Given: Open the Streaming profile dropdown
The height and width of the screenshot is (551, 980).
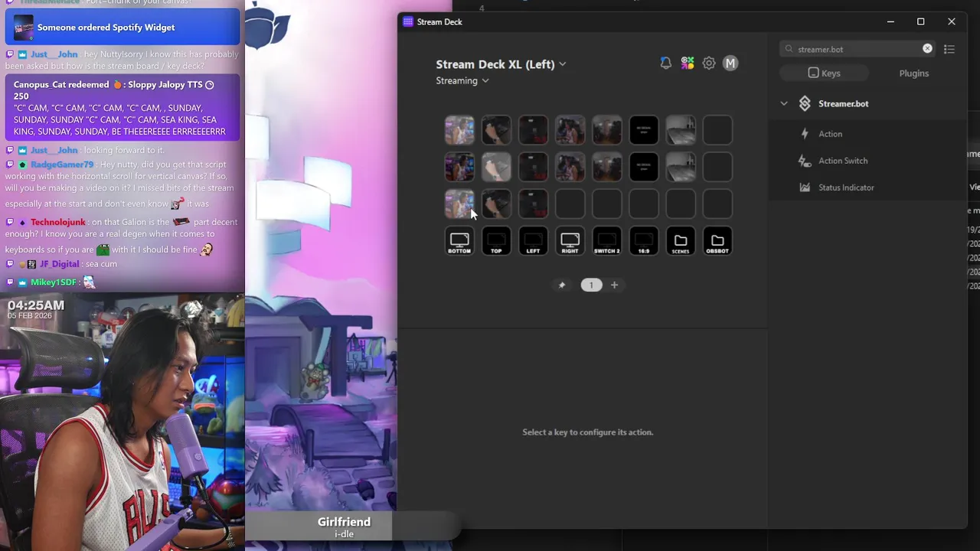Looking at the screenshot, I should tap(462, 80).
